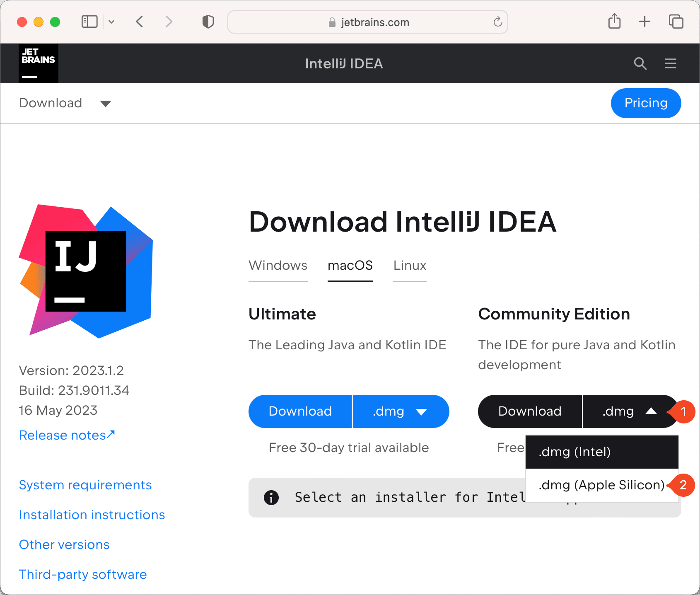Open the hamburger navigation menu
The width and height of the screenshot is (700, 595).
[670, 63]
